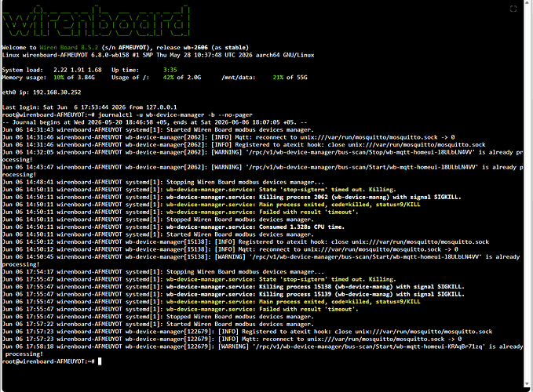
Task: Click the '-- Journal begins at Wed 2026-05-20' line
Action: coord(155,122)
